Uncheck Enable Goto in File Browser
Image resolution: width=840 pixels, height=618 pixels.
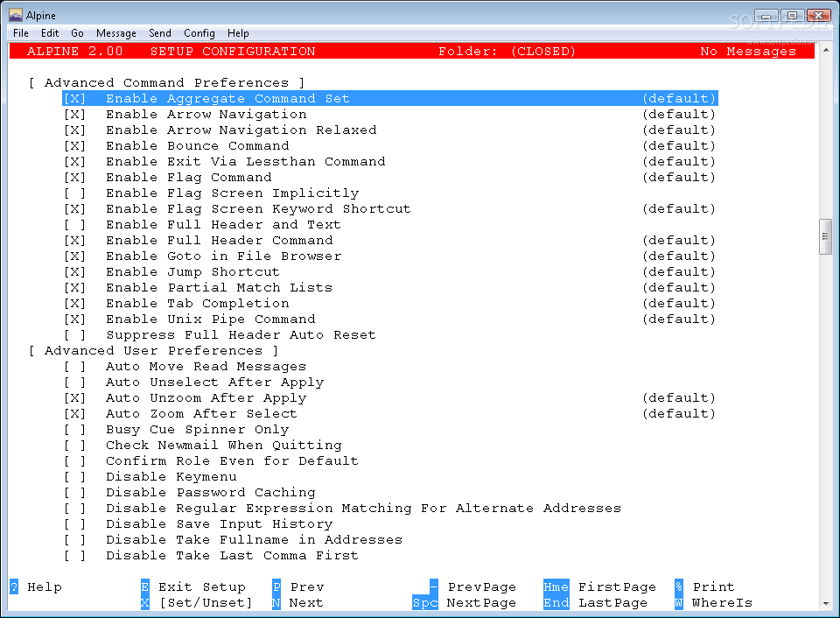coord(74,256)
